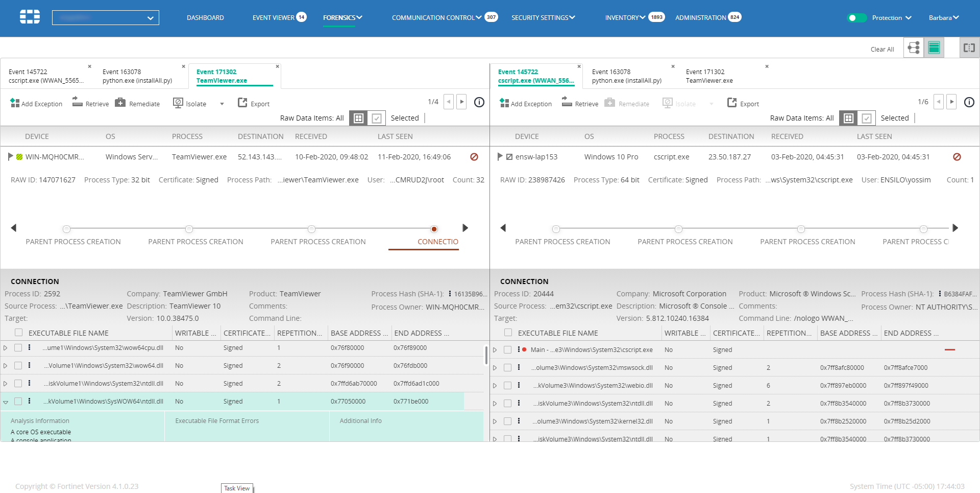Select right pane Event 171302 TeamViewer.exe tab
This screenshot has width=980, height=493.
click(x=709, y=76)
